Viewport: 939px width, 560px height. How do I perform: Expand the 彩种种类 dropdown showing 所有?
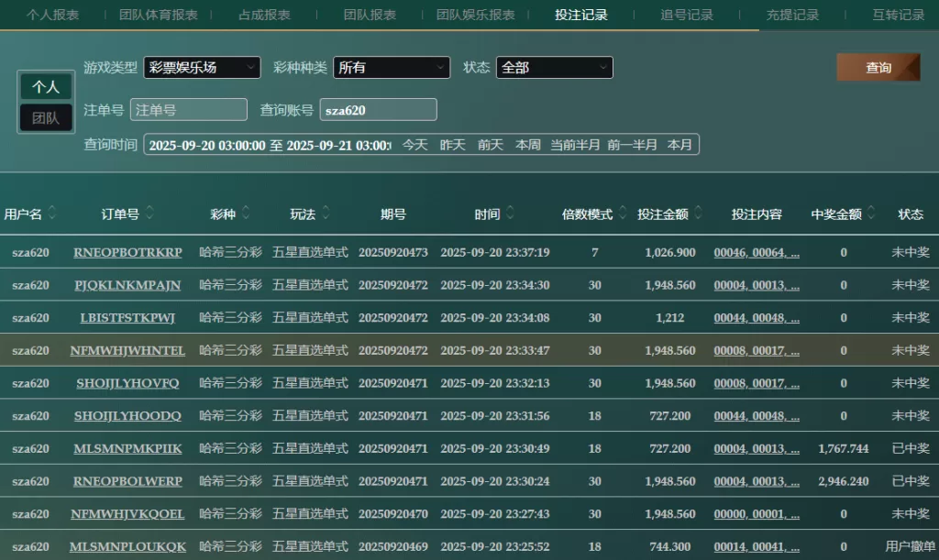[392, 68]
